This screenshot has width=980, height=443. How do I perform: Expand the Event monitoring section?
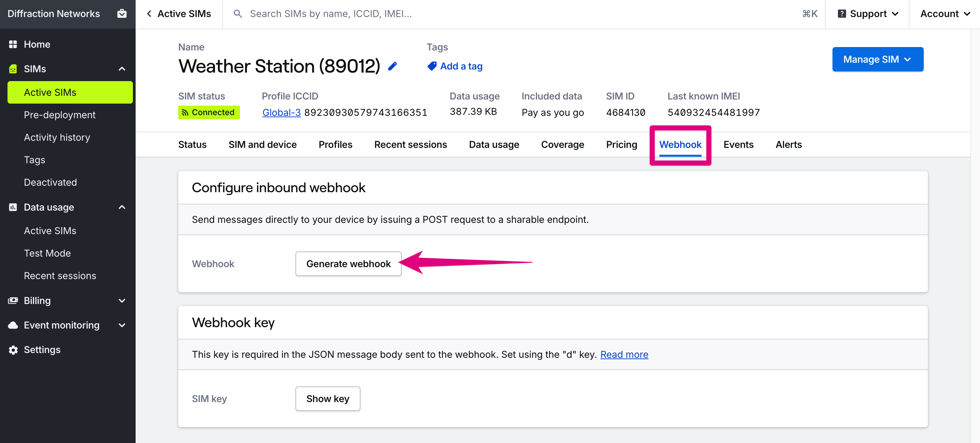(x=122, y=325)
